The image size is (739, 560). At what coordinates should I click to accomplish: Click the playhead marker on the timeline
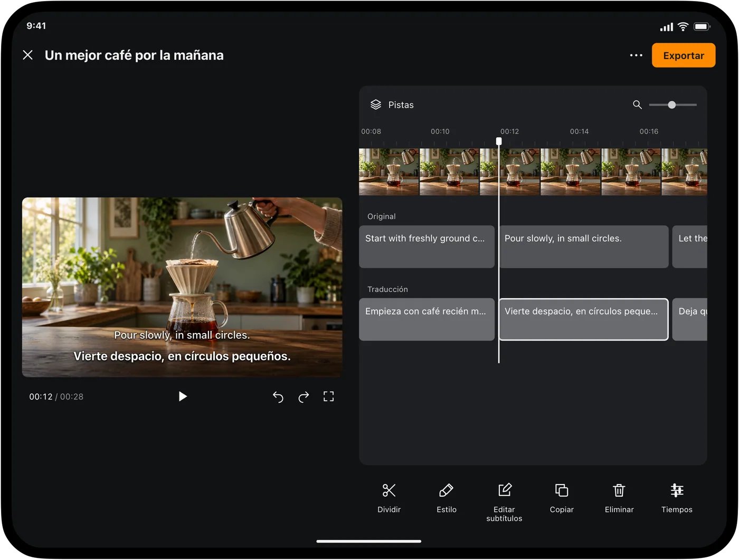coord(499,141)
